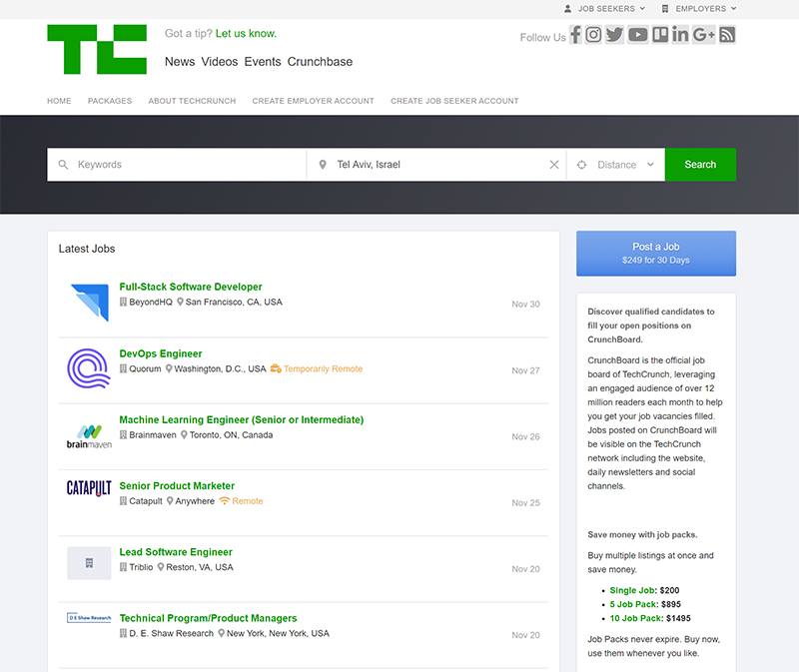Click the Tel Aviv, Israel location field
799x672 pixels.
coord(436,165)
